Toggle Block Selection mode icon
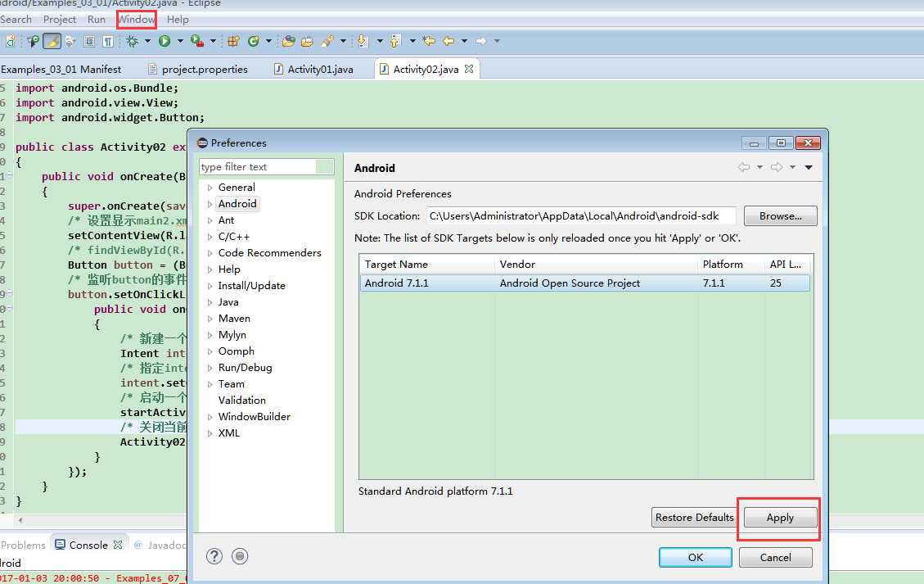This screenshot has width=924, height=584. (x=89, y=41)
